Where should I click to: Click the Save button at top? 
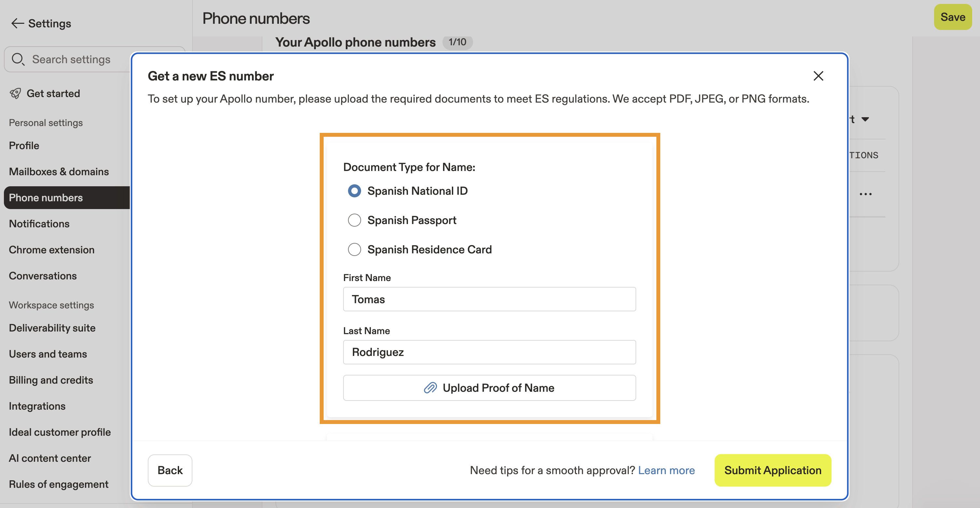[952, 17]
